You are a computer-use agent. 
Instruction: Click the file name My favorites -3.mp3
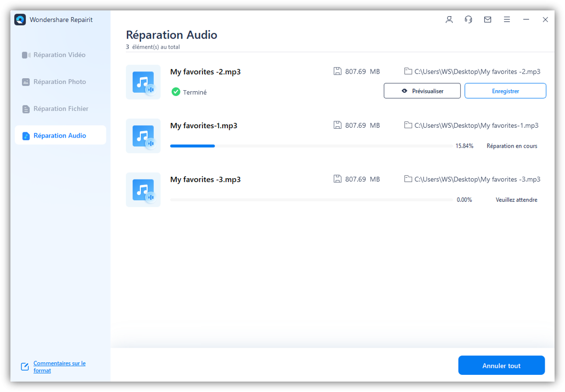pos(206,179)
